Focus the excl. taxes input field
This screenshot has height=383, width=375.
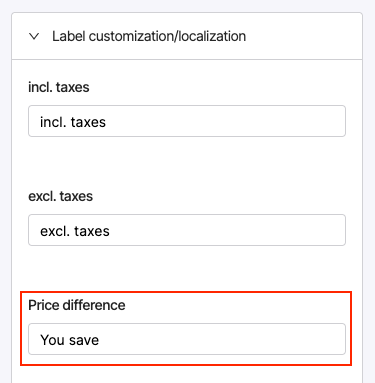coord(187,230)
